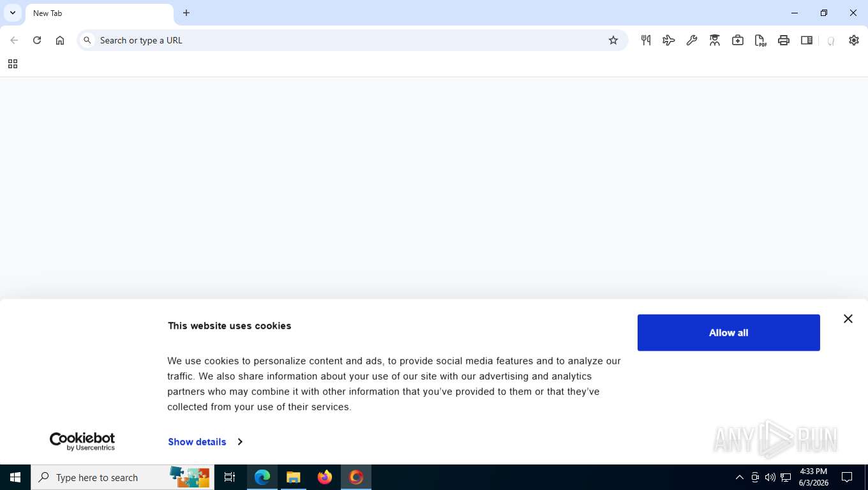Image resolution: width=868 pixels, height=490 pixels.
Task: Open a new tab with plus button
Action: point(186,13)
